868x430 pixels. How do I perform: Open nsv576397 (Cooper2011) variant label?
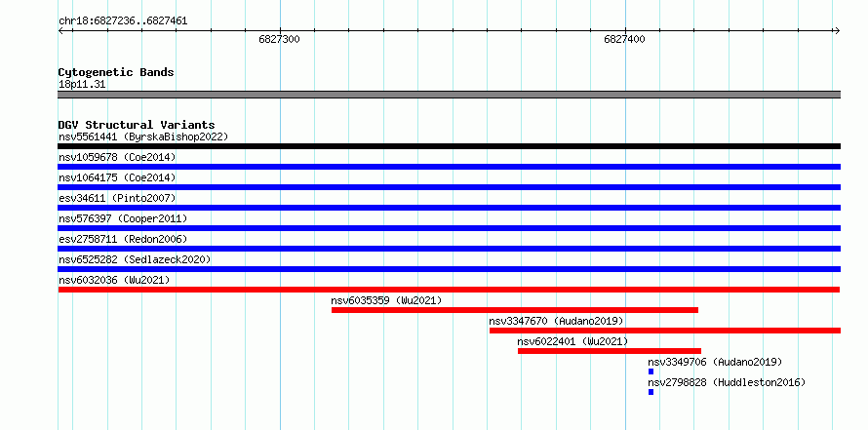pyautogui.click(x=123, y=218)
